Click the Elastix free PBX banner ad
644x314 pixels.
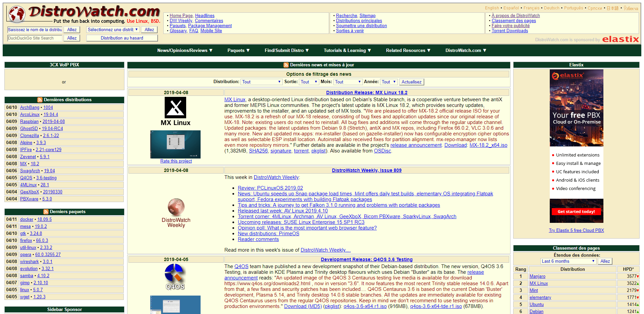pyautogui.click(x=576, y=146)
